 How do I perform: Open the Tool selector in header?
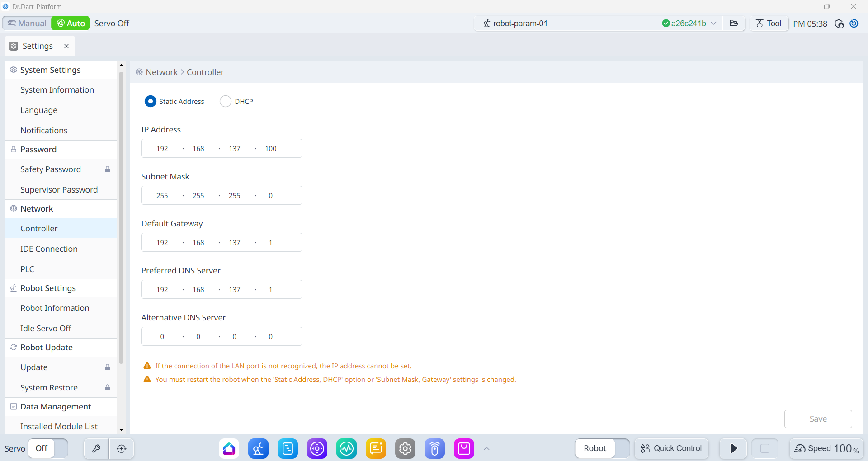769,23
